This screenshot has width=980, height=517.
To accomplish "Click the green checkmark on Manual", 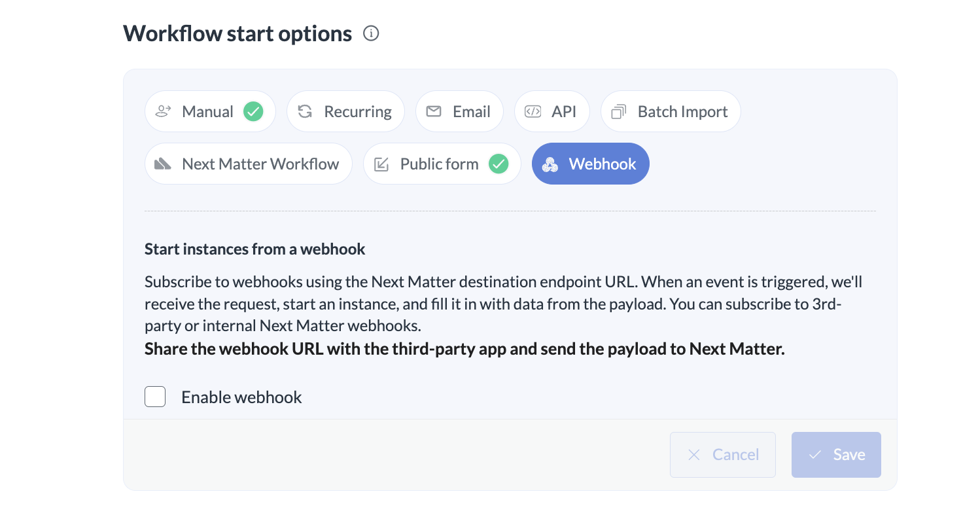I will [253, 112].
